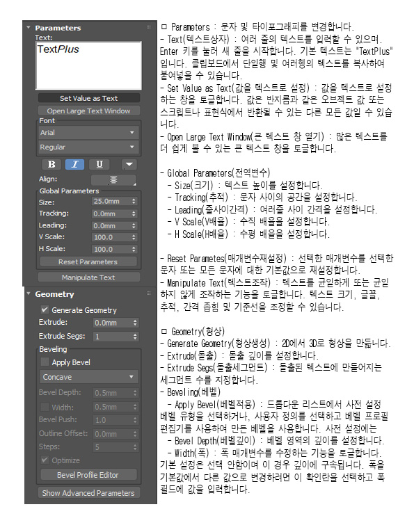414x532 pixels.
Task: Click the Extrude value field
Action: (112, 323)
